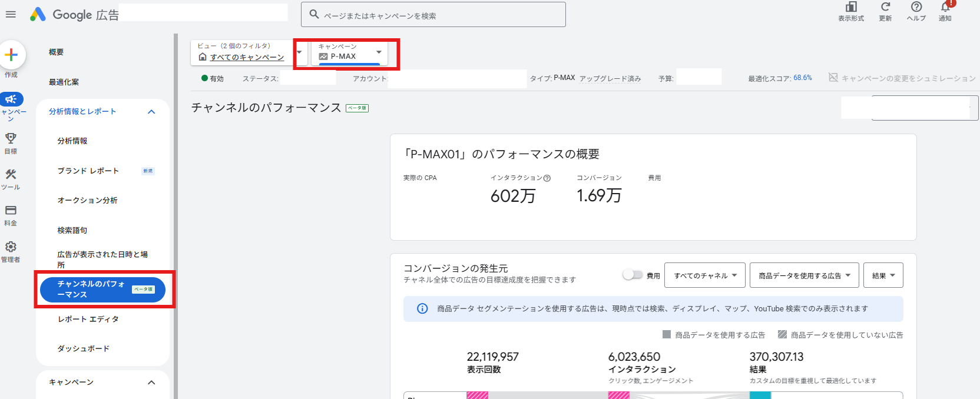Click the 最適化スコア 68.6% link
This screenshot has width=980, height=399.
click(x=802, y=78)
